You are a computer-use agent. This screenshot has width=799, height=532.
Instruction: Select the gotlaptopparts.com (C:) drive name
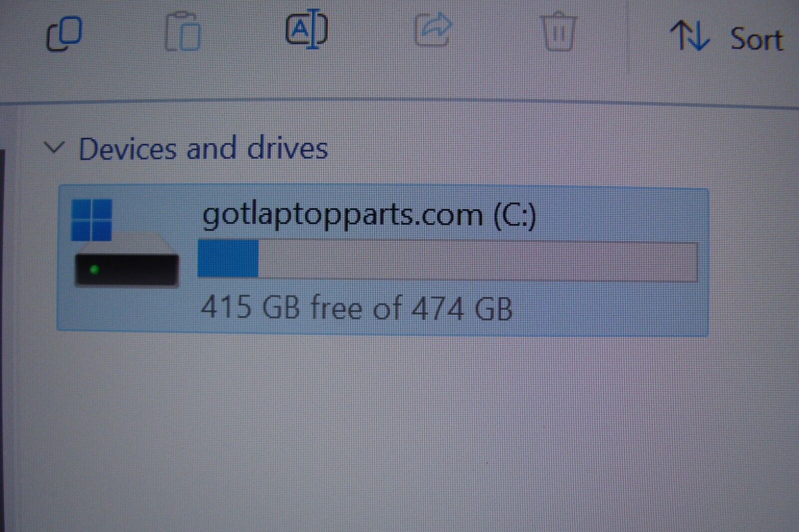click(x=369, y=215)
